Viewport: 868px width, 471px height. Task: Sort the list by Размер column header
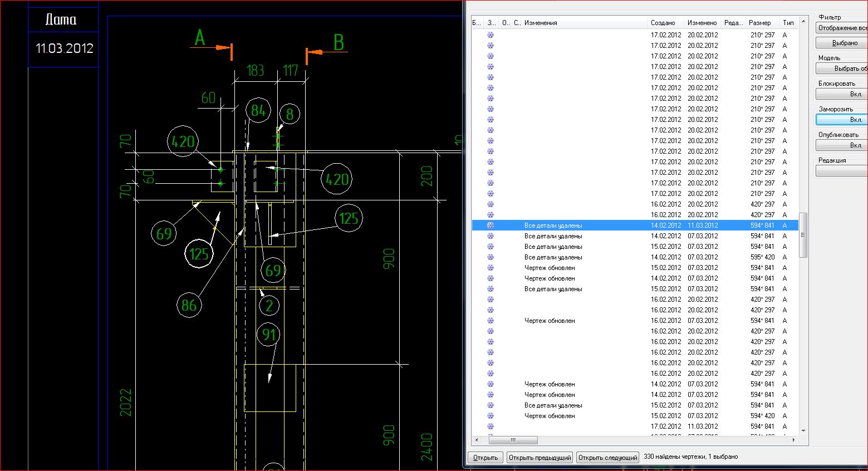pos(759,23)
